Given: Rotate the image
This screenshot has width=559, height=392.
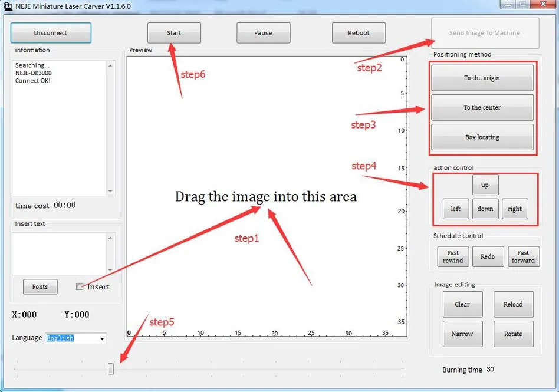Looking at the screenshot, I should (x=514, y=334).
